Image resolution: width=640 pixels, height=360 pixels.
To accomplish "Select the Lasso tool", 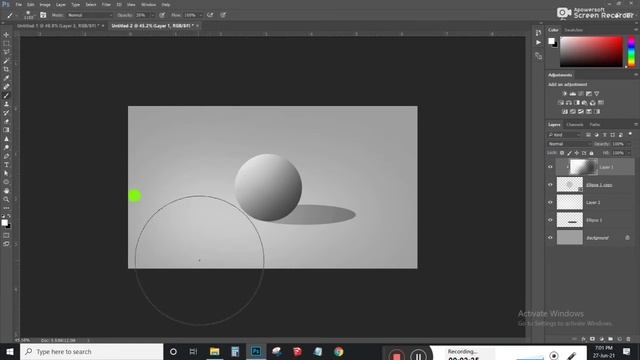I will (x=6, y=52).
